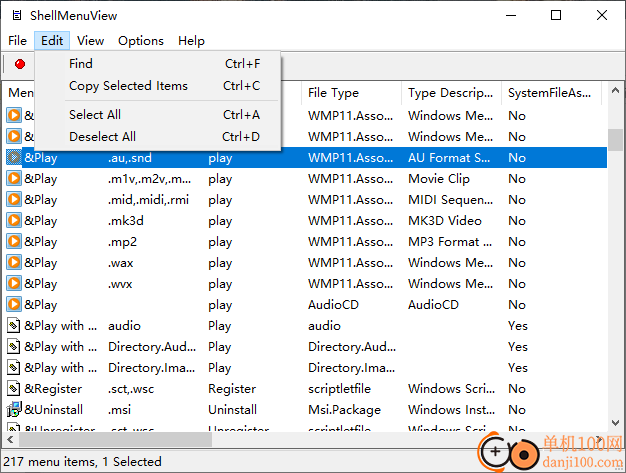Screen dimensions: 626x473
Task: Click the .msi extension cell
Action: [119, 410]
